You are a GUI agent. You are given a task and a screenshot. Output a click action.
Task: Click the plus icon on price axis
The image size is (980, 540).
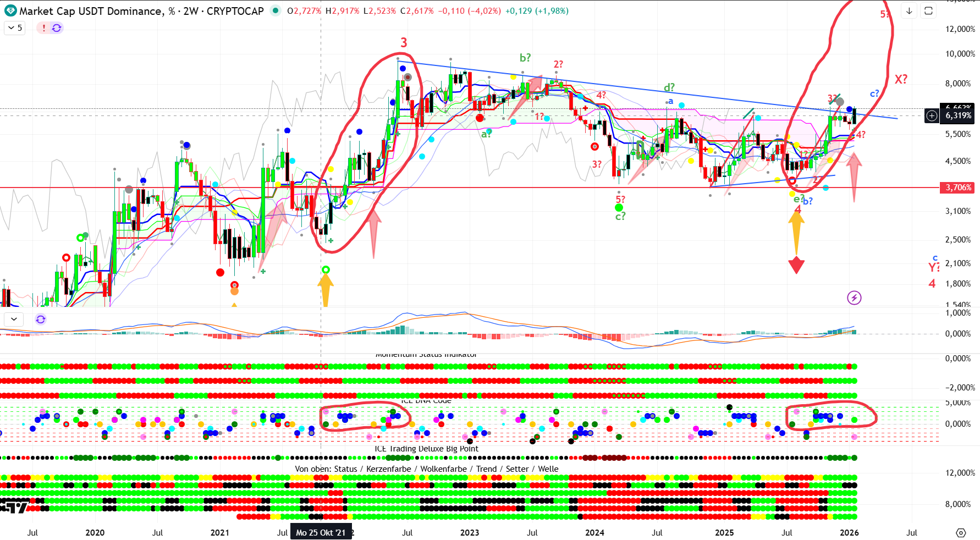(x=932, y=115)
